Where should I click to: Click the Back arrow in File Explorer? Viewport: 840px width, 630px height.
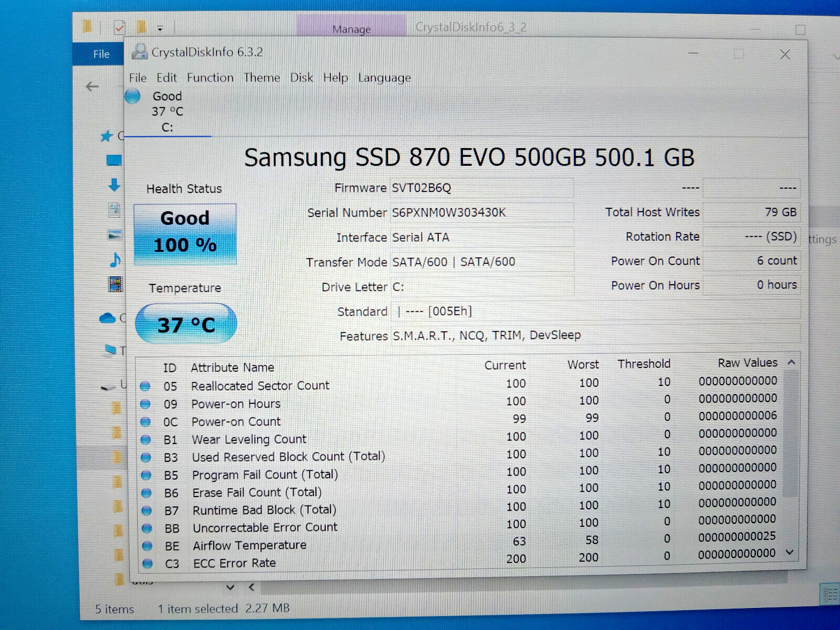[92, 87]
